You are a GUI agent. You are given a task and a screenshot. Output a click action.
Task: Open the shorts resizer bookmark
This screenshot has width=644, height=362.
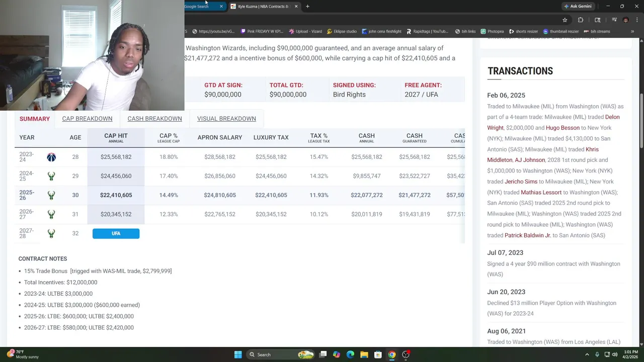(x=523, y=31)
